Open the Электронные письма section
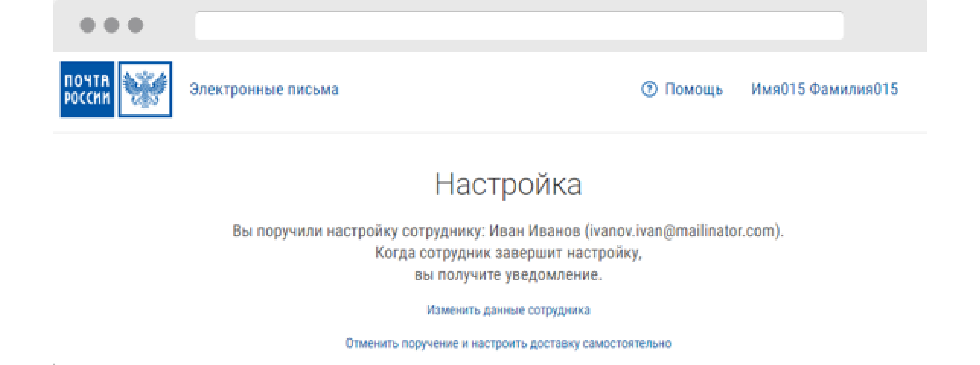 coord(264,89)
